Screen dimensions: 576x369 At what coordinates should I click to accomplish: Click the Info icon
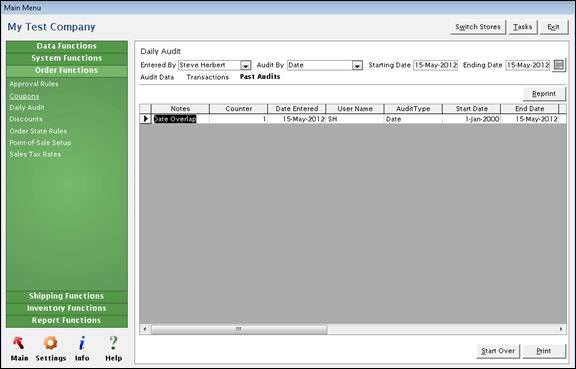tap(82, 343)
